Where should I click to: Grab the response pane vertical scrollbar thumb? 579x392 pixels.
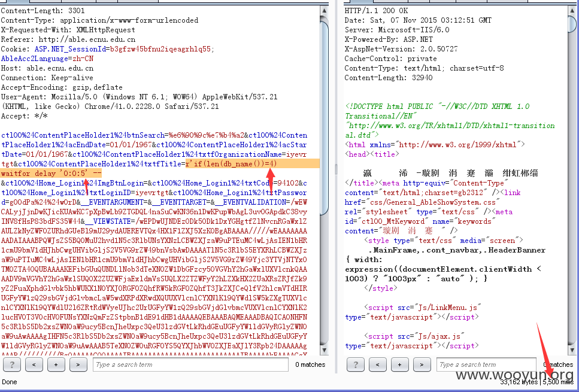[x=572, y=25]
